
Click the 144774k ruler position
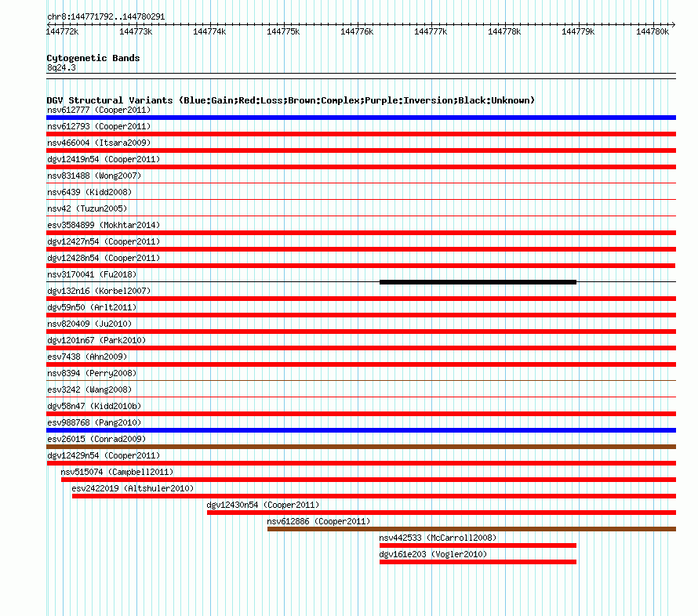pyautogui.click(x=209, y=31)
